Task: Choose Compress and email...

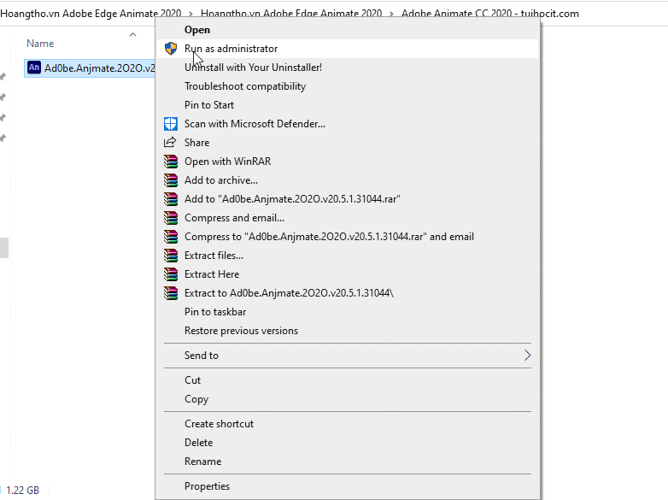Action: [x=348, y=218]
